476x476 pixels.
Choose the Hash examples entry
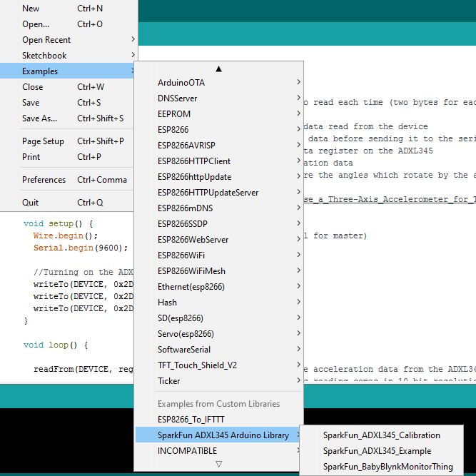[218, 303]
